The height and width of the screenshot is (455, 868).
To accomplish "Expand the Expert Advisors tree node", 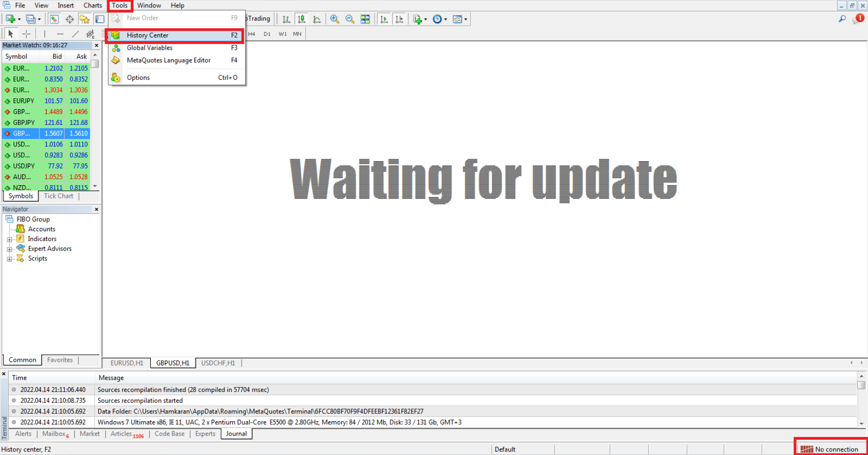I will click(x=9, y=249).
